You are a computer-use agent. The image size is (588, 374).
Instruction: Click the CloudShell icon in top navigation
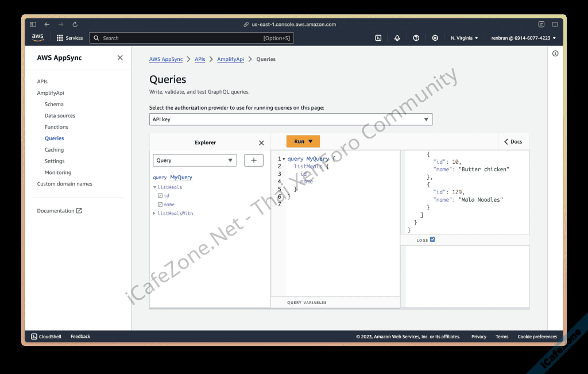point(378,38)
